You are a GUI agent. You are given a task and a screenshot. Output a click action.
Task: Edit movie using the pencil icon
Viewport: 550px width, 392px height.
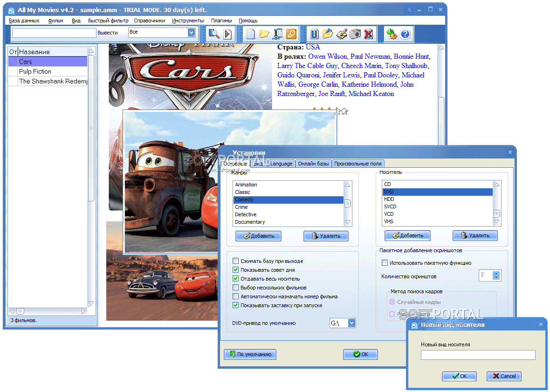pyautogui.click(x=341, y=34)
